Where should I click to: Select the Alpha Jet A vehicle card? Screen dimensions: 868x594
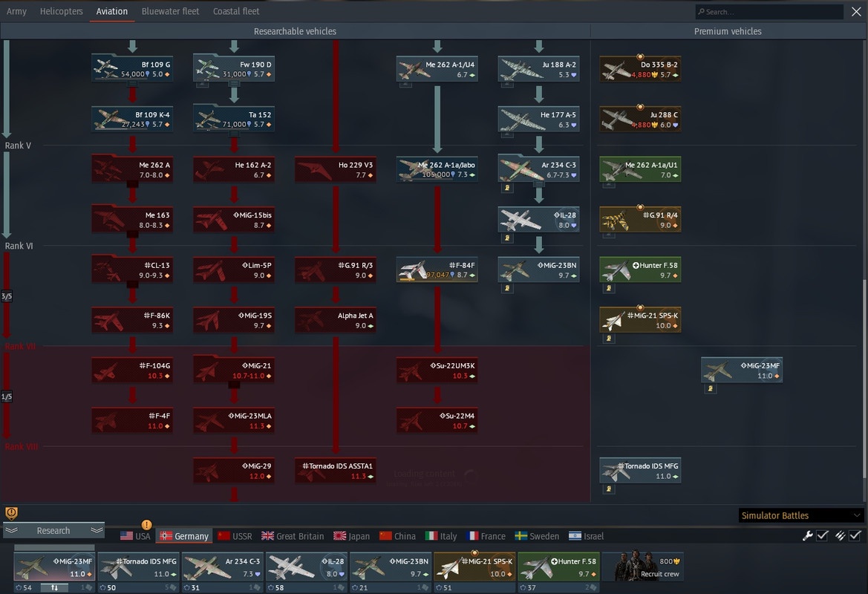point(336,320)
